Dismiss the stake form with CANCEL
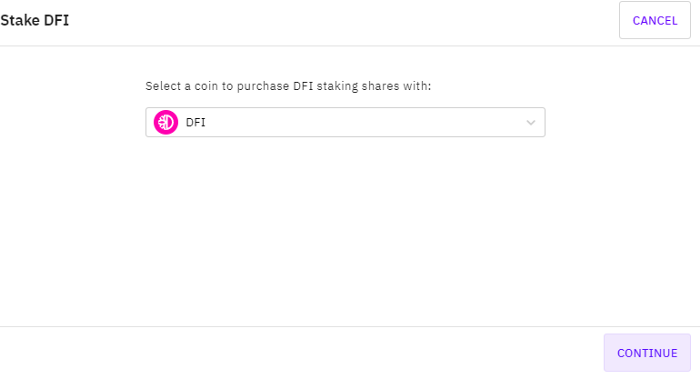This screenshot has width=700, height=378. coord(654,20)
